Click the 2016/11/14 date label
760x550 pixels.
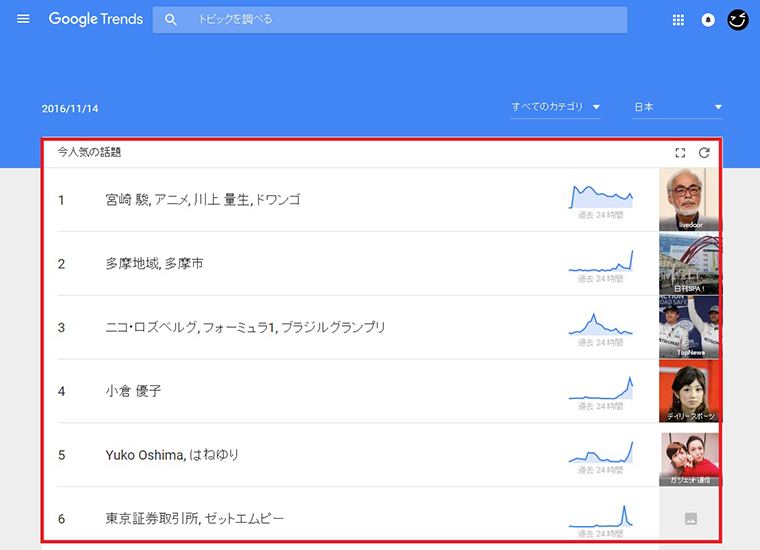pos(70,109)
